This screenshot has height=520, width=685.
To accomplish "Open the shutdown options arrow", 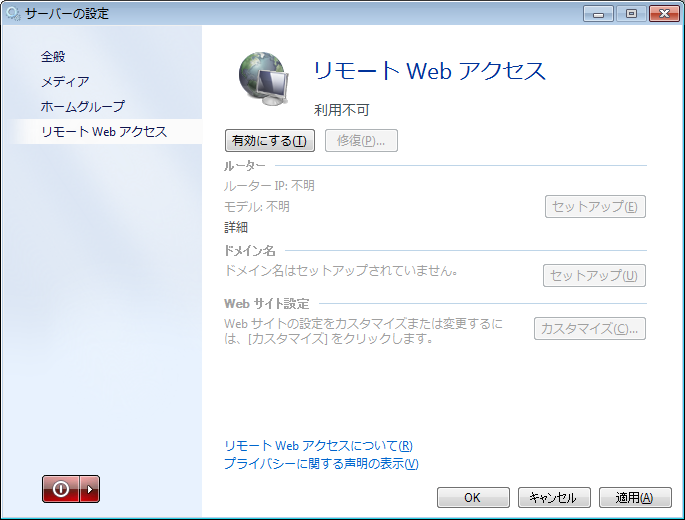I will click(x=90, y=489).
